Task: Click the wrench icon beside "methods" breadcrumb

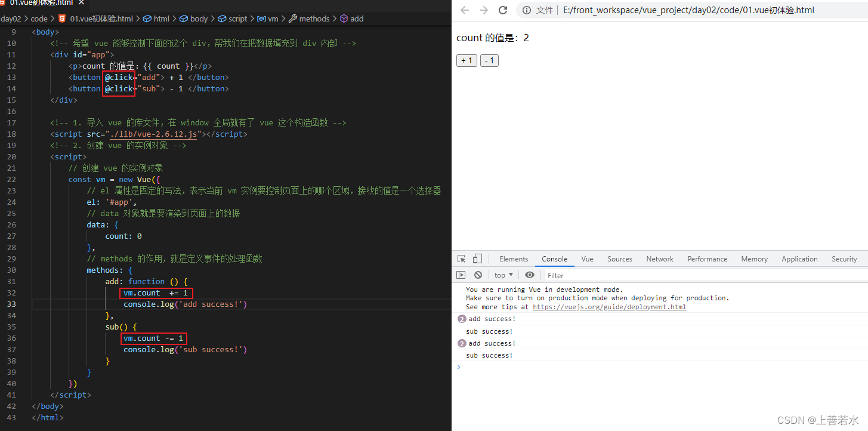Action: [x=292, y=19]
